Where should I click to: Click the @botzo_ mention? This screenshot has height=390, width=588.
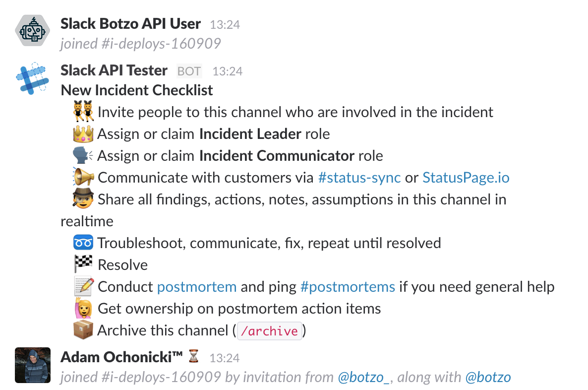363,378
